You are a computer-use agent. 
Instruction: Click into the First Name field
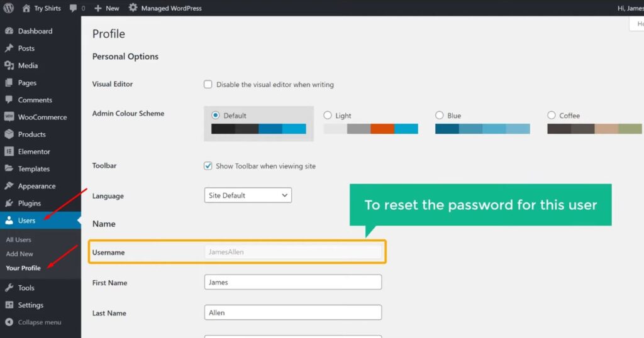292,282
